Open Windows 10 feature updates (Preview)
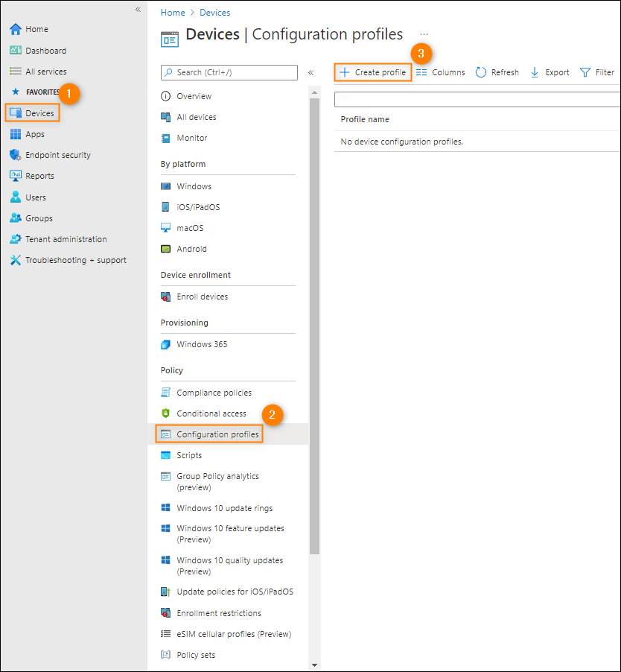 230,533
